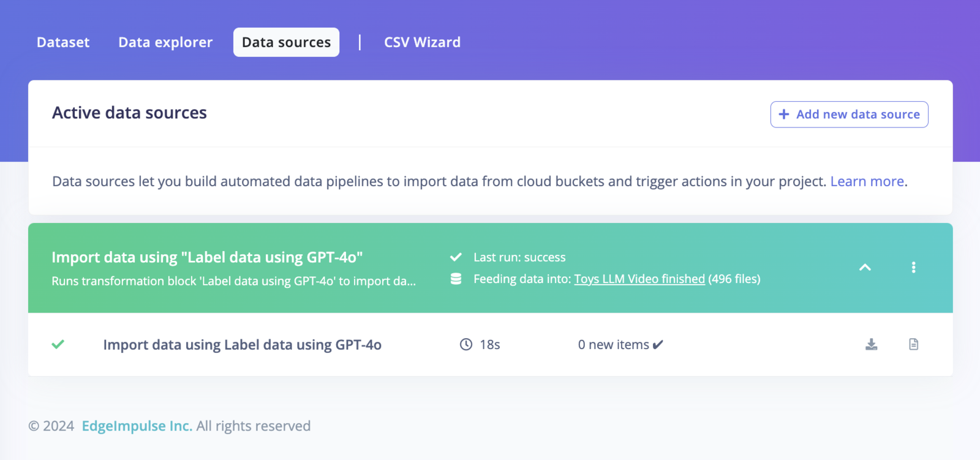Image resolution: width=980 pixels, height=460 pixels.
Task: Visit the EdgeImpulse Inc. footer link
Action: pyautogui.click(x=137, y=426)
